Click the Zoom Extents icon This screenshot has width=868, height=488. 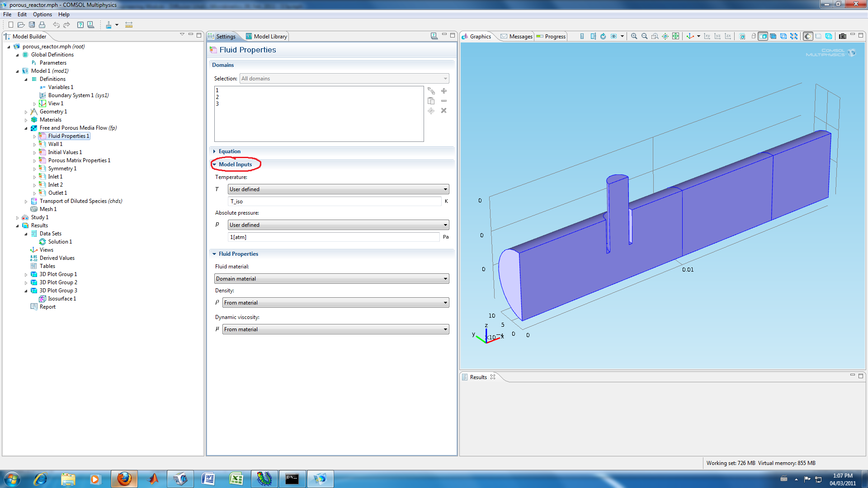[675, 36]
